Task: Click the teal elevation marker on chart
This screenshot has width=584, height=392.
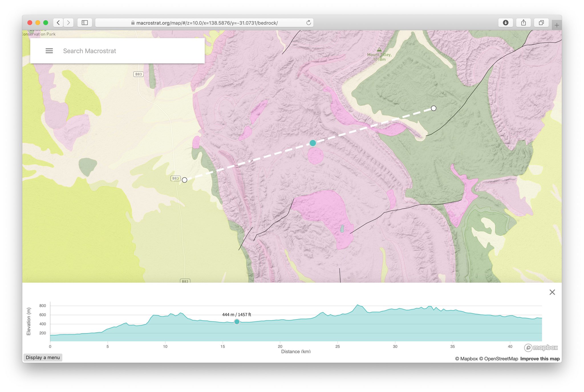Action: [237, 322]
